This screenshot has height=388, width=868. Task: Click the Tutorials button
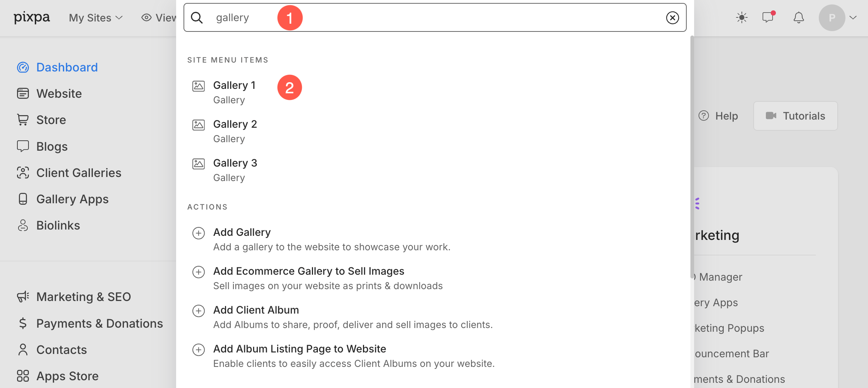click(795, 116)
